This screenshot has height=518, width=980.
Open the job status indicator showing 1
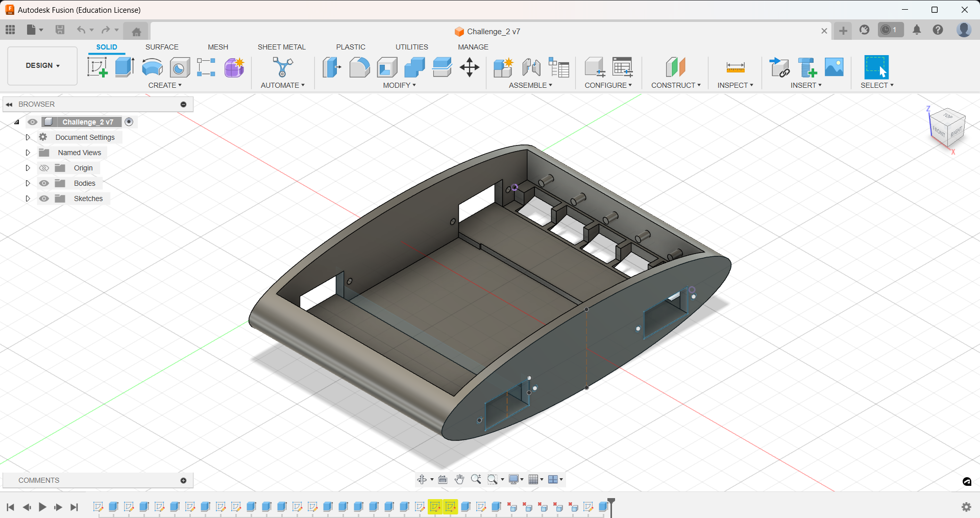890,30
